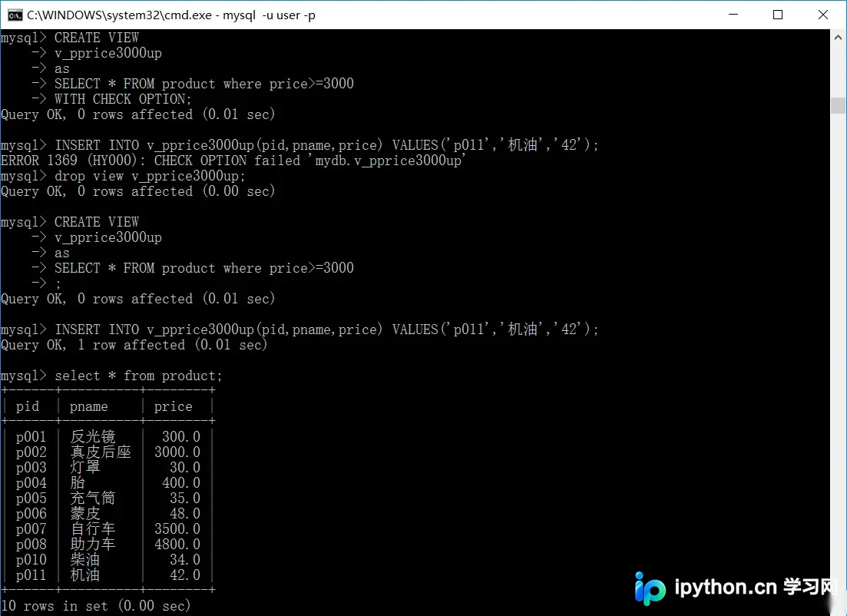Click product name '柴油'
Image resolution: width=847 pixels, height=616 pixels.
[84, 560]
